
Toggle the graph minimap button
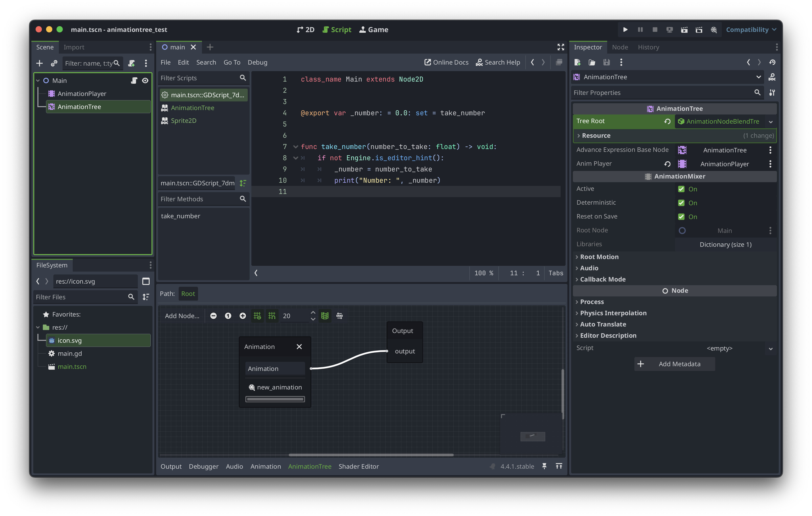(x=325, y=316)
